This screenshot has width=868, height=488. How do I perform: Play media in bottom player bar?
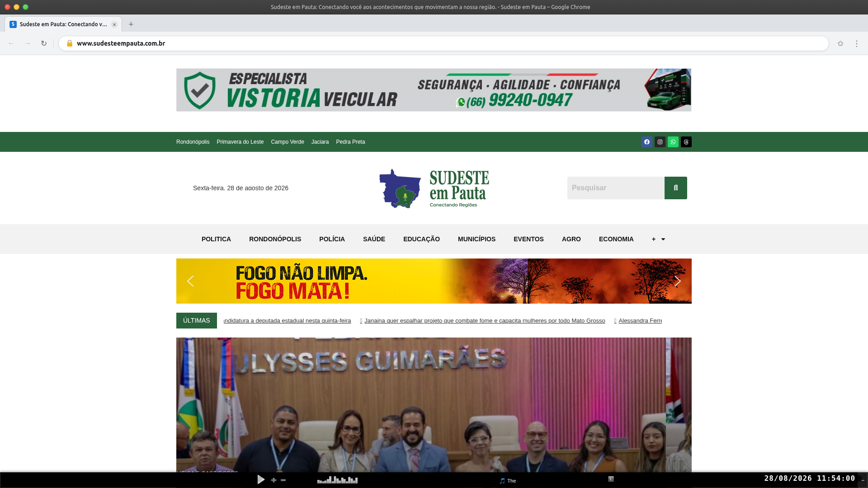pos(261,480)
